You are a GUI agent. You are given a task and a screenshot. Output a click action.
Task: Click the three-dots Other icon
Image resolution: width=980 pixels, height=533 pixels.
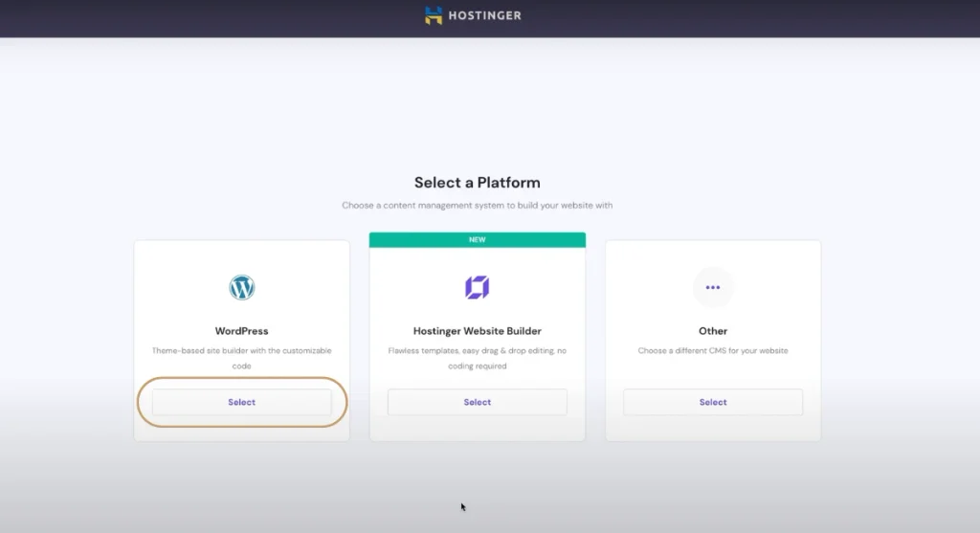pos(712,287)
